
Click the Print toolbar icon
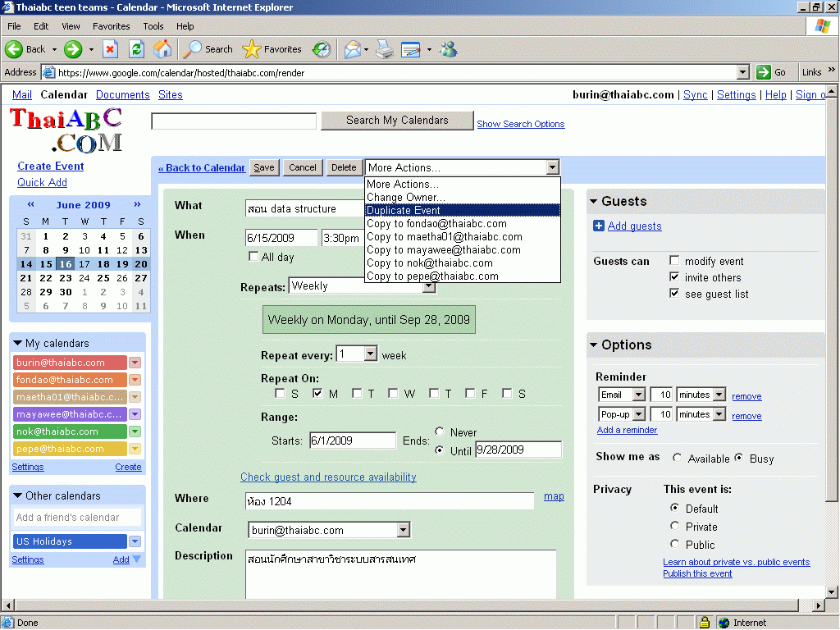[385, 49]
